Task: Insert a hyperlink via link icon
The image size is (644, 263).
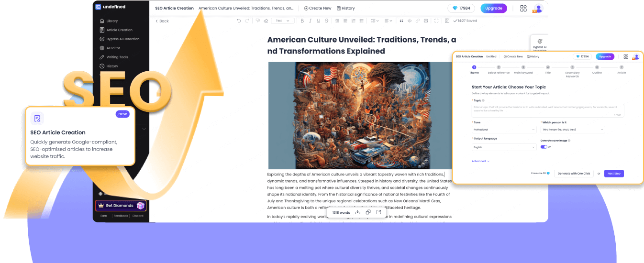Action: [418, 21]
